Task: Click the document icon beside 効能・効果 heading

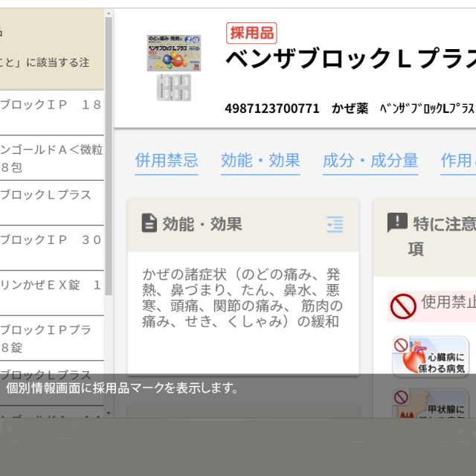Action: [149, 223]
